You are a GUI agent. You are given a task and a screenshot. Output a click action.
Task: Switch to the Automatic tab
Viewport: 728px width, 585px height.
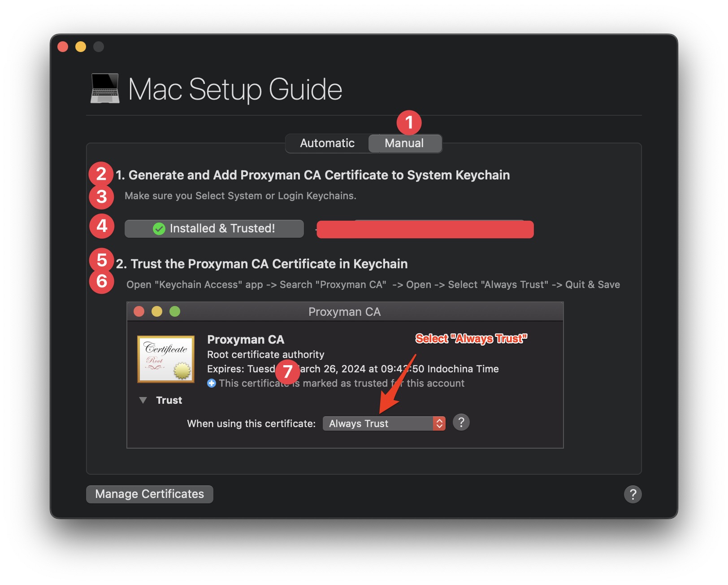(x=327, y=143)
